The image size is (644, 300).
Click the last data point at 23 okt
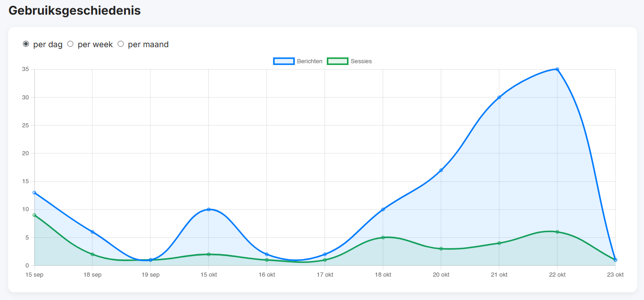(x=615, y=260)
